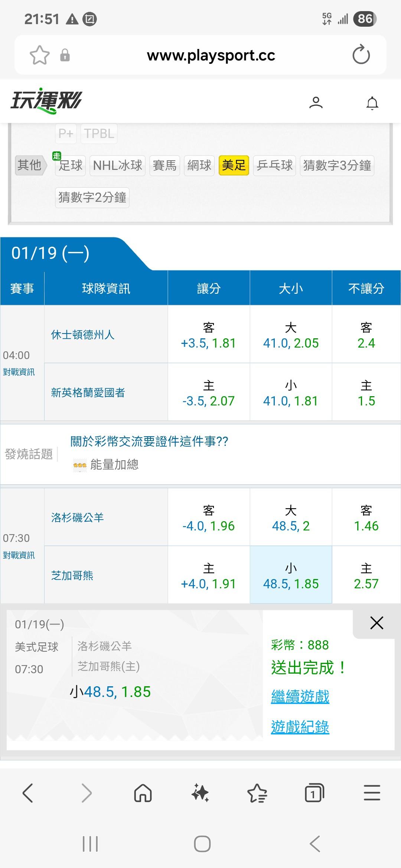Switch to the 網球 category tab
The image size is (401, 868).
point(199,165)
